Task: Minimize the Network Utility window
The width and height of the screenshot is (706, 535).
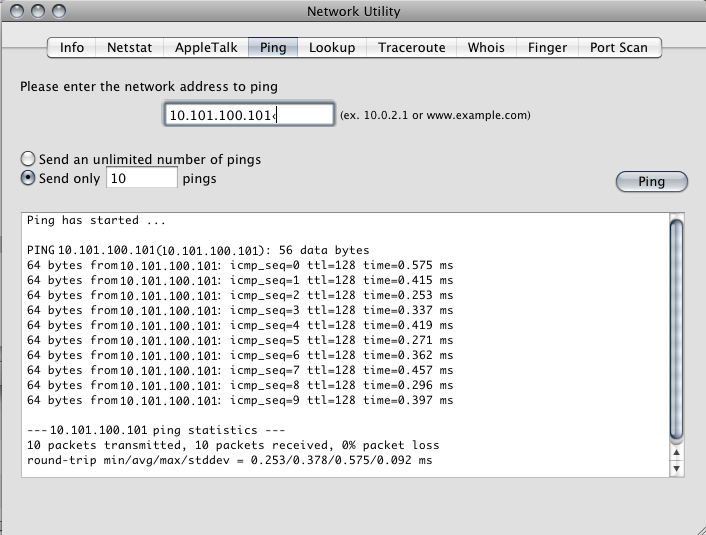Action: point(38,12)
